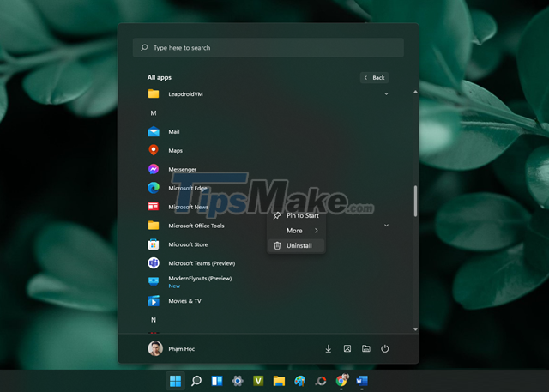The image size is (549, 392).
Task: Click the Microsoft Teams (Preview) label
Action: click(x=202, y=263)
